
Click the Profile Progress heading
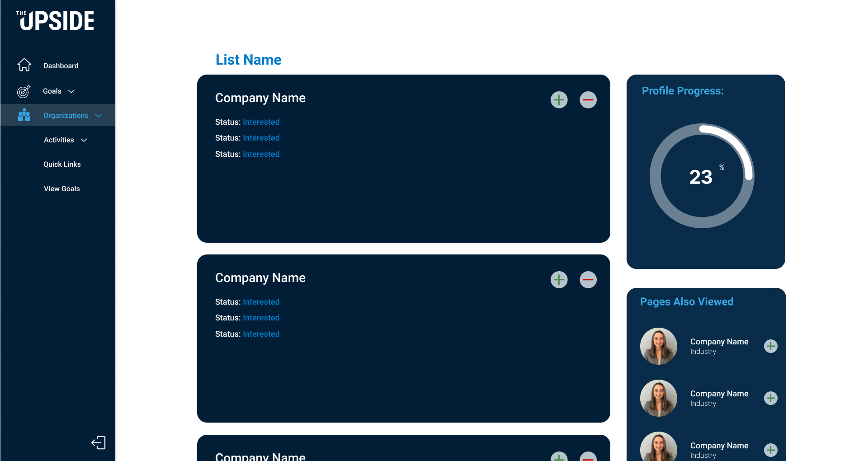[683, 91]
